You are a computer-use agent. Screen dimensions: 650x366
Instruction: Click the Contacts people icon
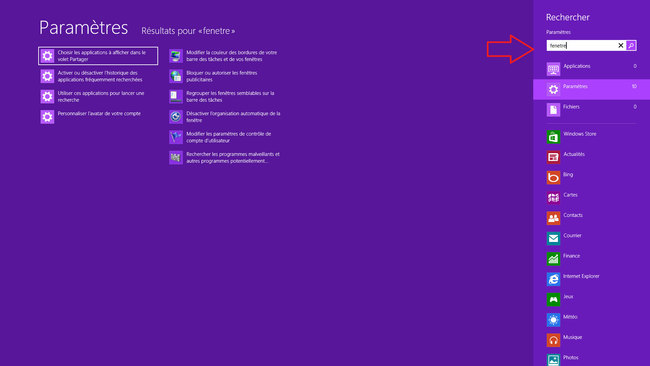click(x=553, y=218)
